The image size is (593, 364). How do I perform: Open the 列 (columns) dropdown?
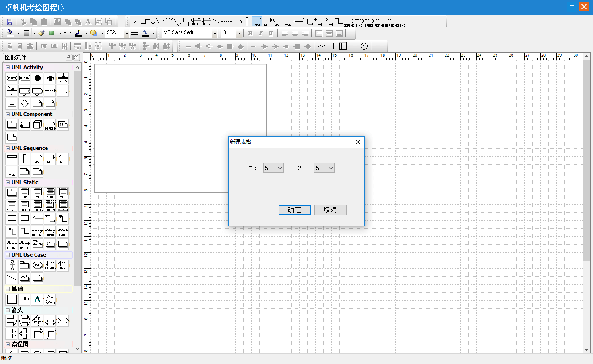(x=324, y=168)
